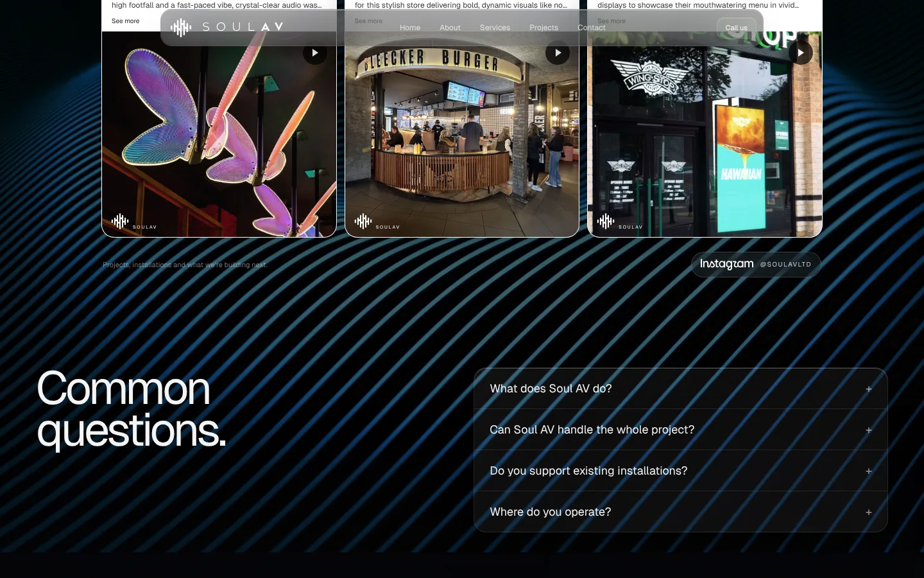This screenshot has height=578, width=924.
Task: Click plus icon beside "Where do you operate?"
Action: coord(869,512)
